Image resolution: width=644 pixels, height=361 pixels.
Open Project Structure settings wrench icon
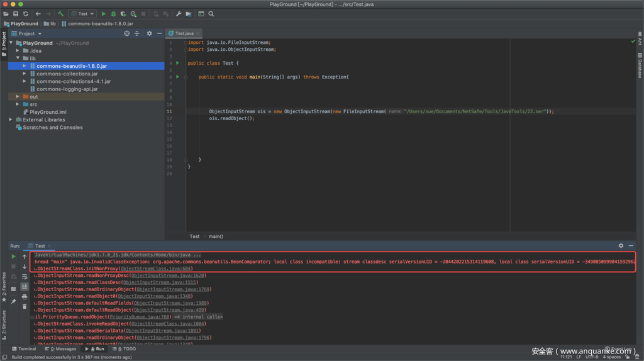coord(179,14)
